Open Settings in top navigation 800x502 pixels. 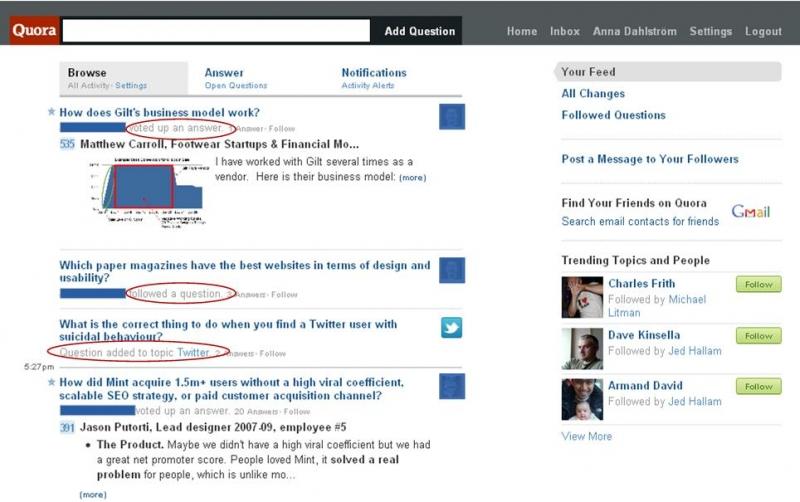[x=711, y=31]
